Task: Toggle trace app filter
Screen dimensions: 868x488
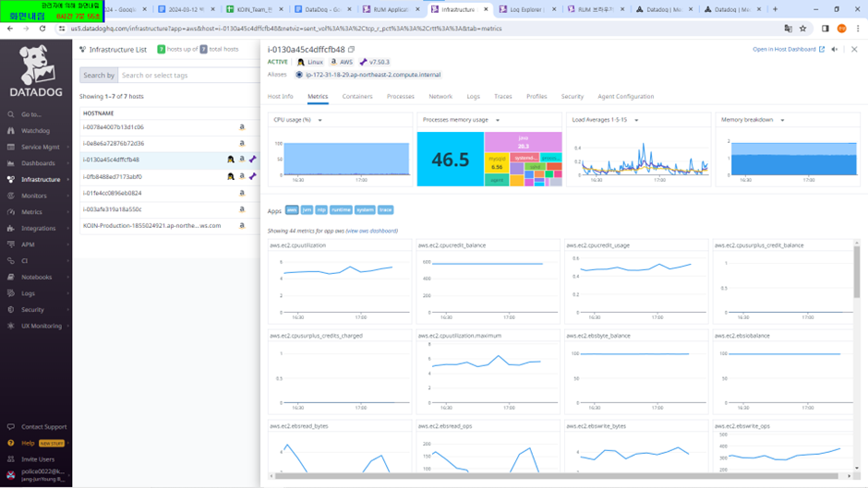Action: pyautogui.click(x=386, y=210)
